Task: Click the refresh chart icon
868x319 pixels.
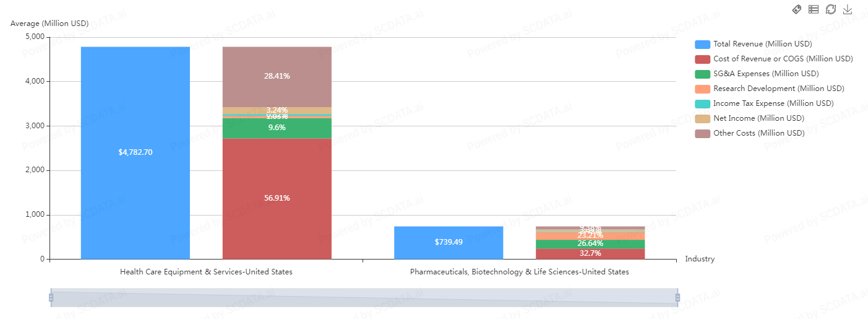Action: coord(831,9)
